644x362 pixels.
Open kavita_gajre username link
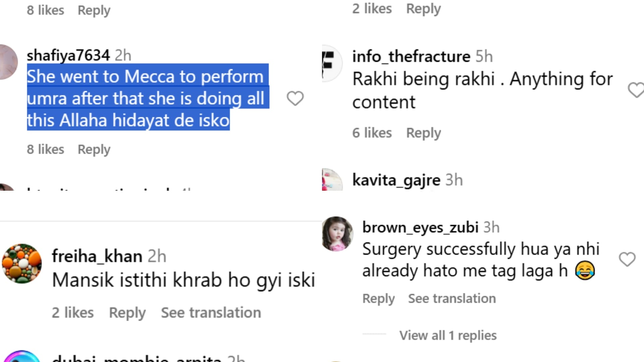396,180
